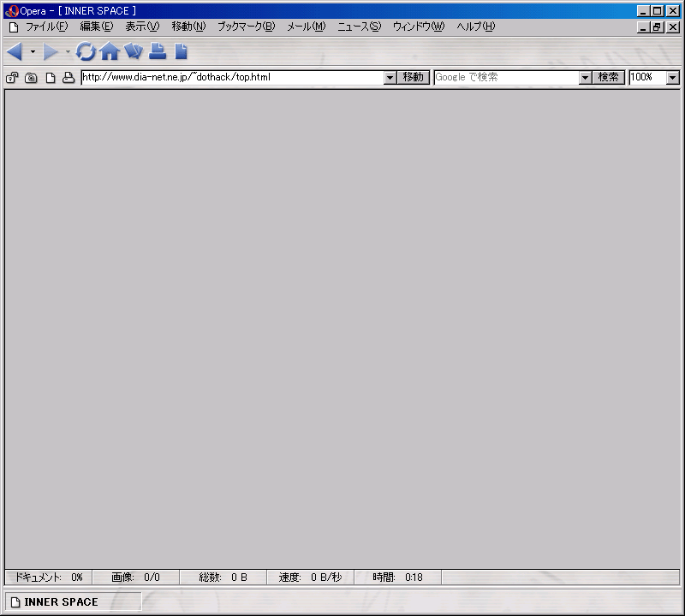The width and height of the screenshot is (685, 616).
Task: Toggle image loading with camera icon
Action: coord(31,78)
